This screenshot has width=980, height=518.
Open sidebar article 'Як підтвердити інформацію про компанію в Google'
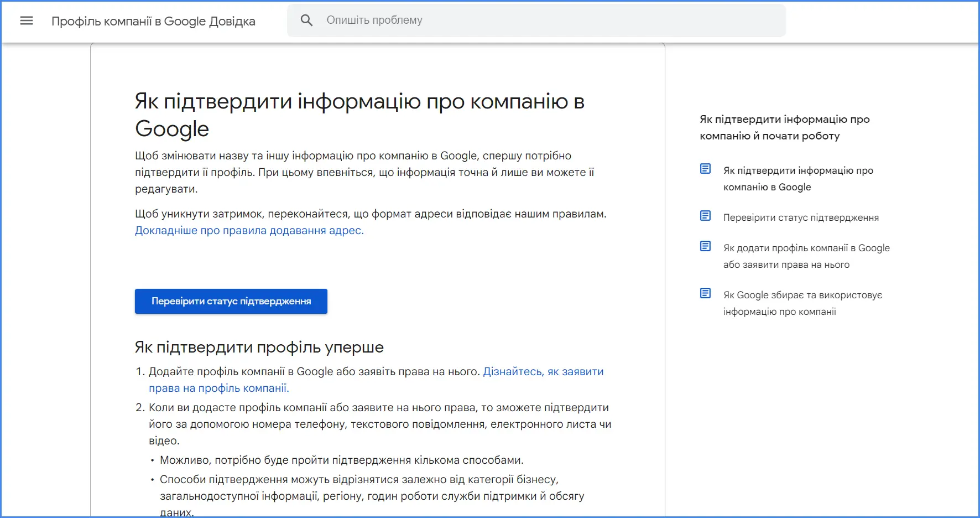(x=798, y=179)
